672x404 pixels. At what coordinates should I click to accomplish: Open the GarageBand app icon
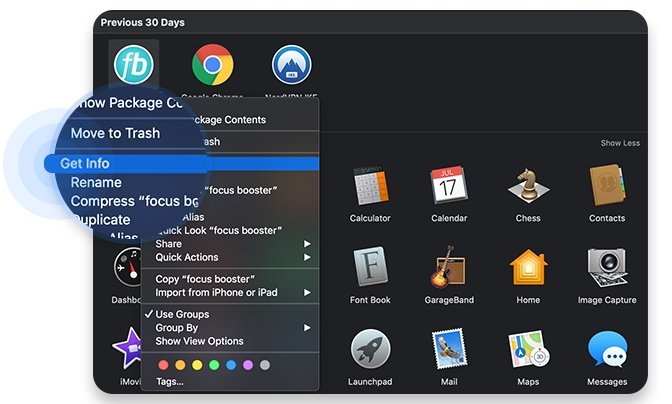[x=449, y=267]
